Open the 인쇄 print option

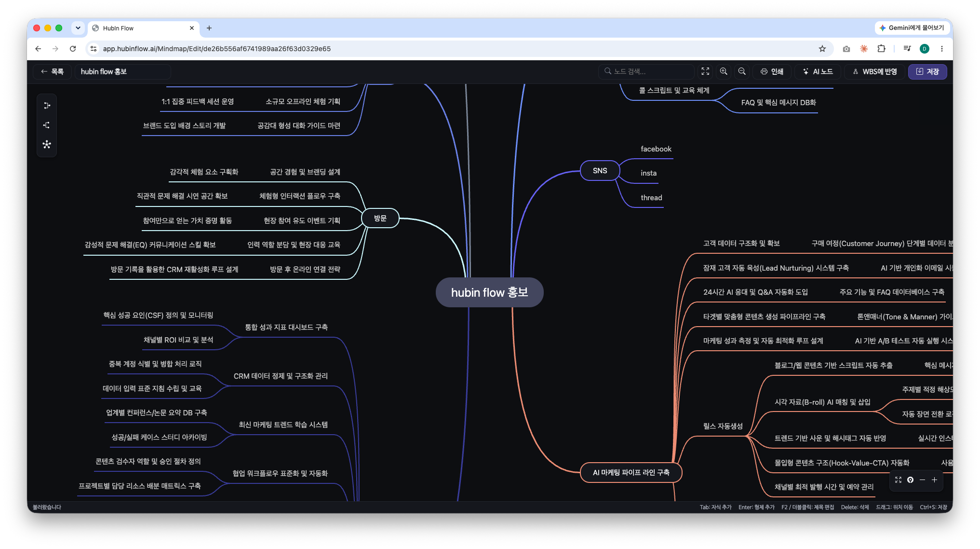(772, 71)
